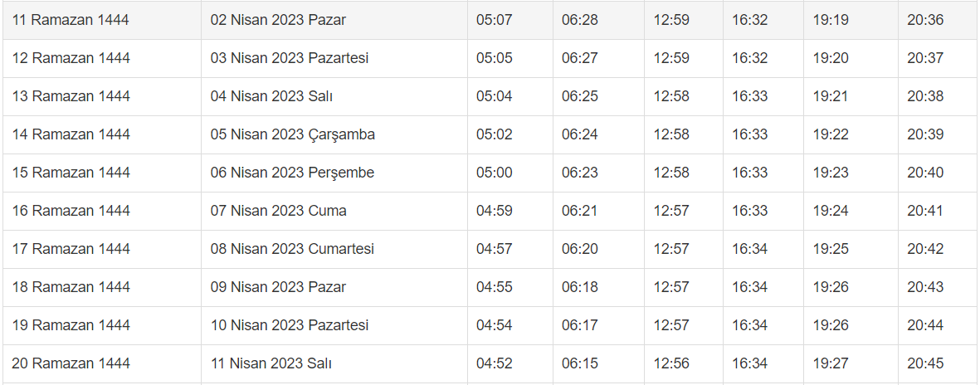Click the 06:27 time value
Image resolution: width=980 pixels, height=385 pixels.
tap(579, 58)
